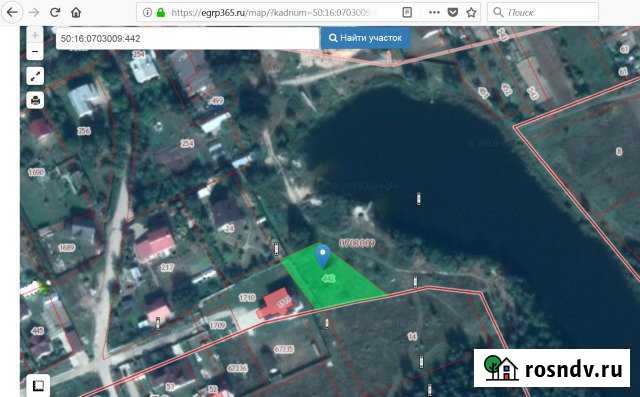Open reader view icon in address bar
Viewport: 640px width, 397px height.
(x=407, y=12)
